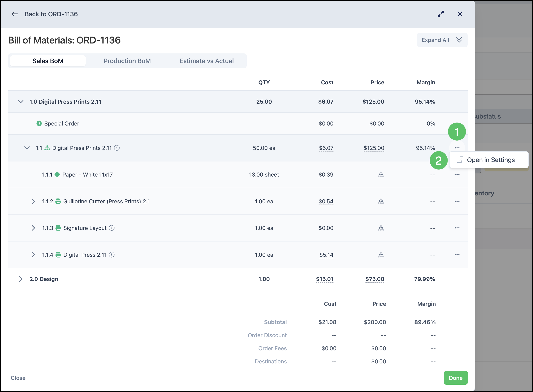Click info icon beside Digital Press 2.11
533x392 pixels.
pos(111,255)
